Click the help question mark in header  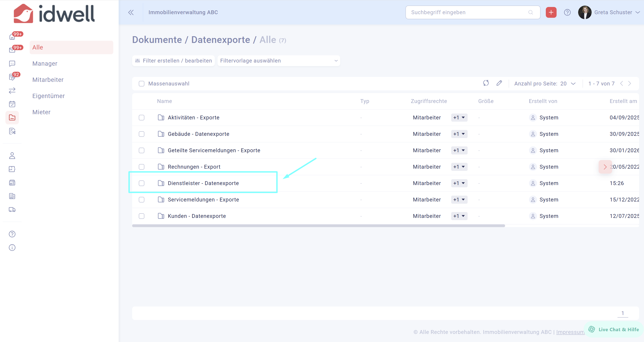click(x=567, y=12)
